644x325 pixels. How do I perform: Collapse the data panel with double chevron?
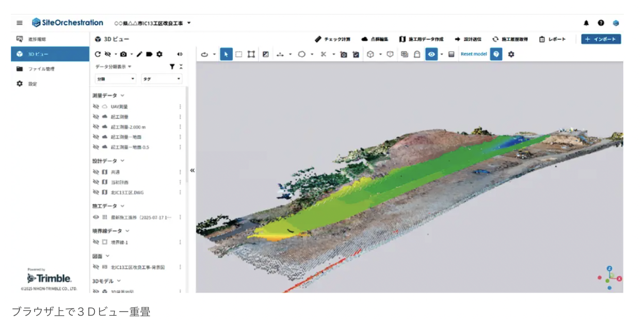click(192, 170)
